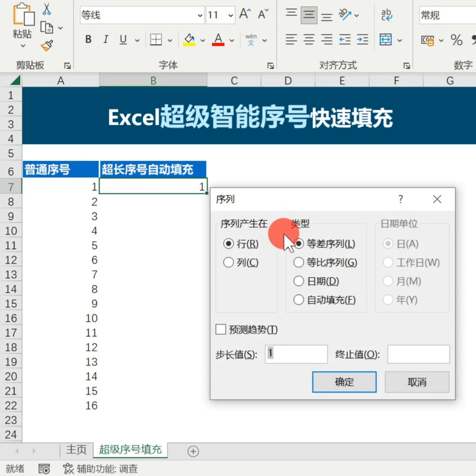This screenshot has height=476, width=476.
Task: Select the 等差序列(L) radio button
Action: click(299, 244)
